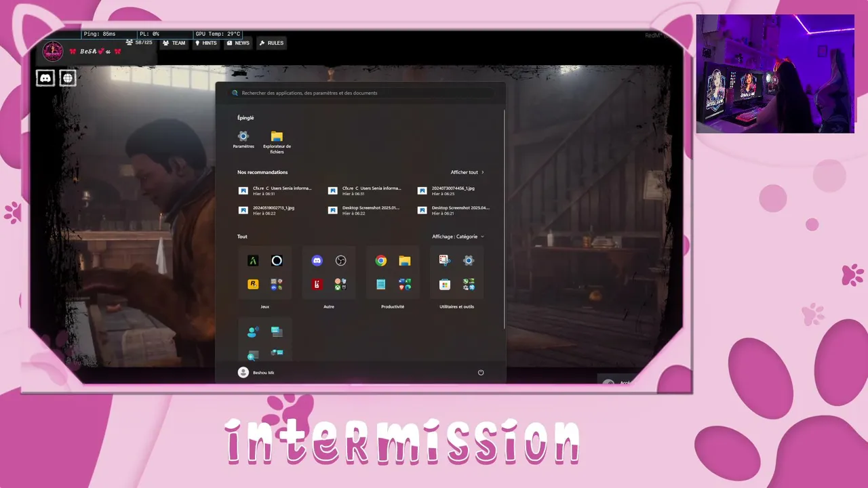Viewport: 868px width, 488px height.
Task: Click the streamer webcam preview
Action: [775, 74]
